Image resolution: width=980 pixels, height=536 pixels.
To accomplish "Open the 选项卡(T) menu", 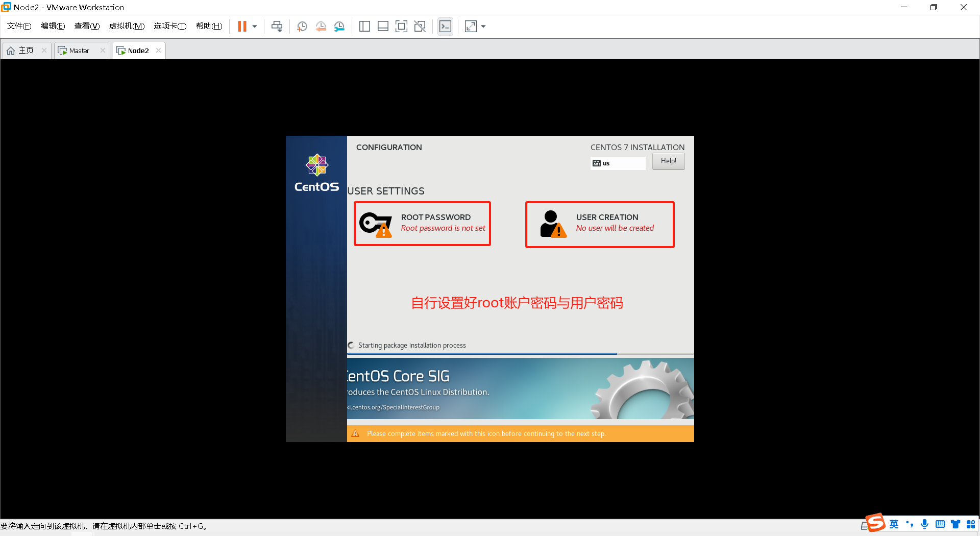I will [x=170, y=26].
